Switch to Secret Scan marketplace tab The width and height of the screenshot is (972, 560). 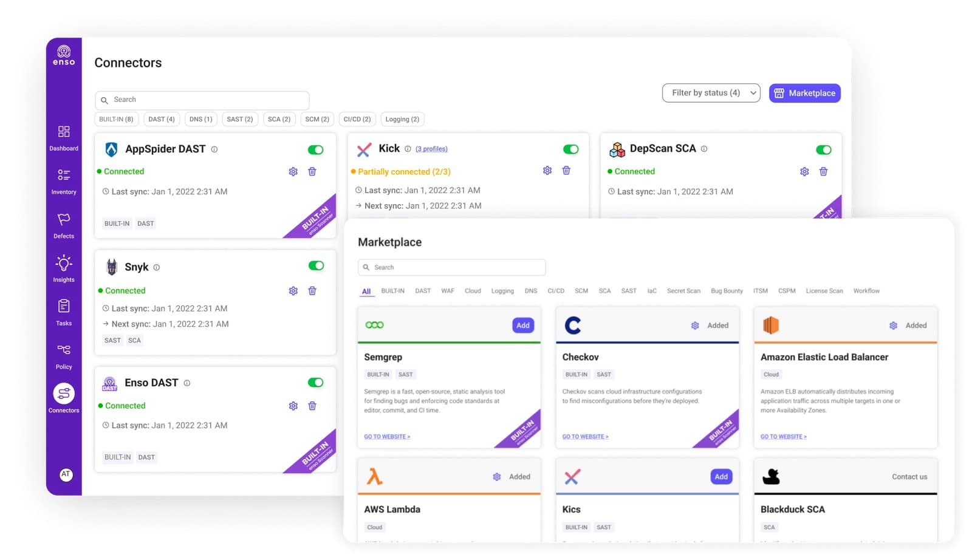click(x=683, y=291)
